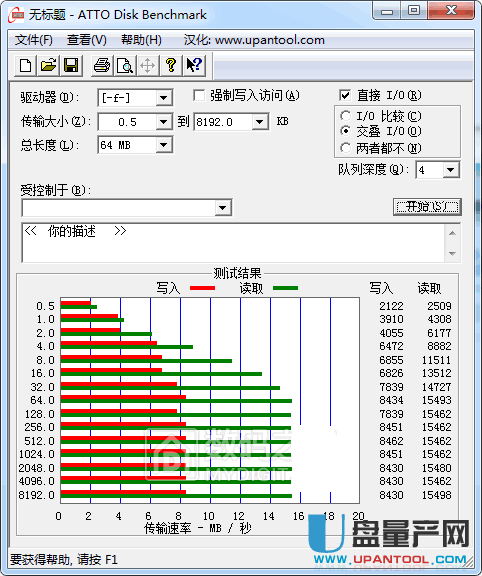Click the 0.5 row label in chart
This screenshot has width=482, height=576.
46,306
